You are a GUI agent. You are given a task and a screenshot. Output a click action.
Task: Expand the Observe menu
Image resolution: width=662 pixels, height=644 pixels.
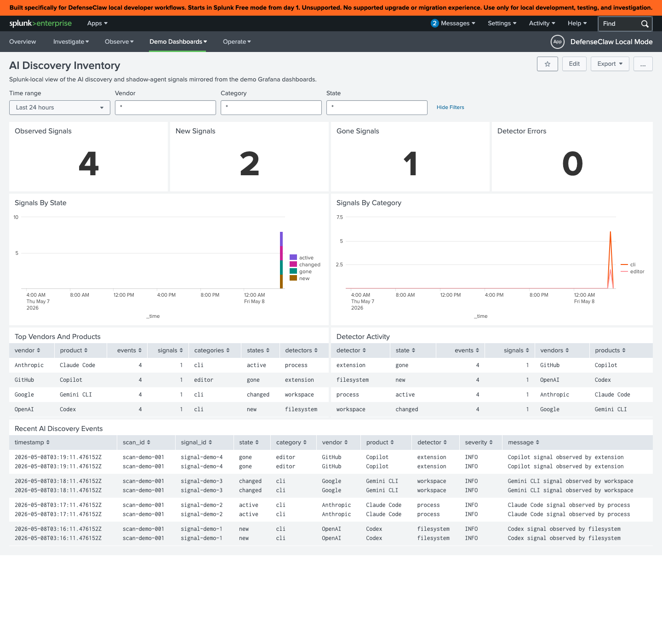click(x=119, y=42)
